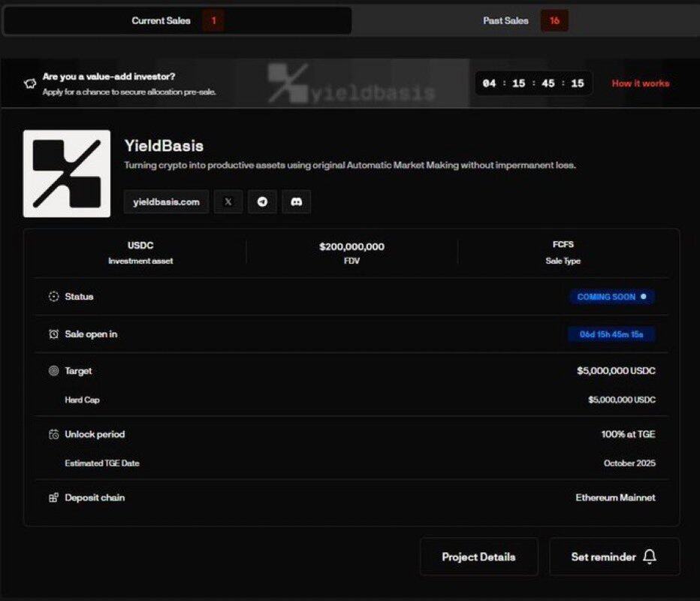The image size is (700, 601).
Task: Open "Are you a value-add investor?" banner text
Action: point(109,77)
